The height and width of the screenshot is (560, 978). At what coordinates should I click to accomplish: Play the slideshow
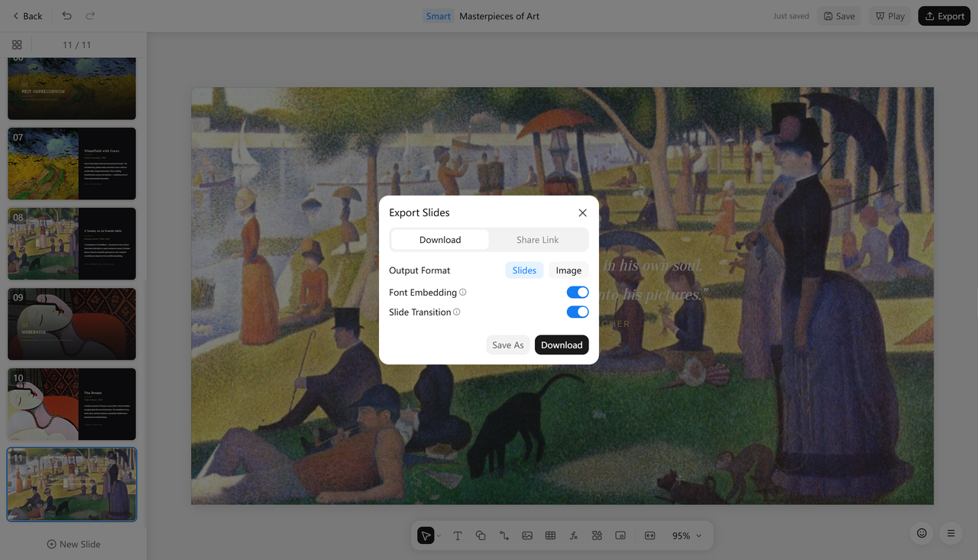point(889,16)
